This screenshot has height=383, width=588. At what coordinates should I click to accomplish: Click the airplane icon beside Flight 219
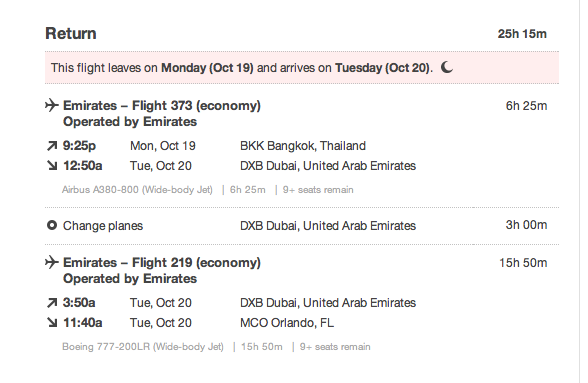point(52,262)
